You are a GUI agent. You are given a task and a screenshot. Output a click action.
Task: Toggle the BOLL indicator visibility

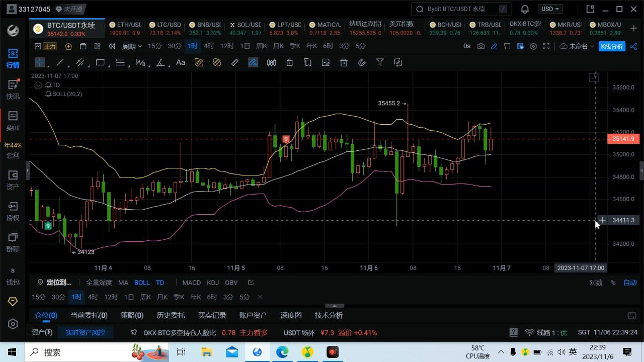coord(142,283)
